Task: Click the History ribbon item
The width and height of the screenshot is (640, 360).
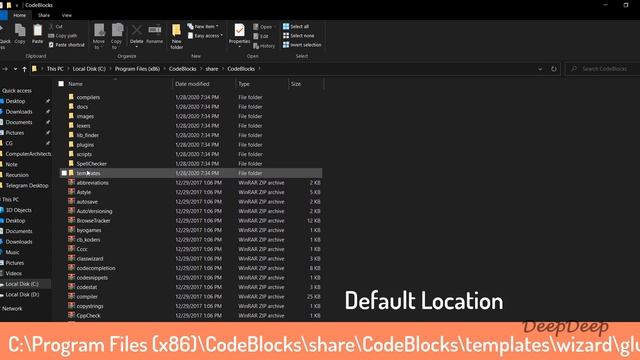Action: [264, 46]
